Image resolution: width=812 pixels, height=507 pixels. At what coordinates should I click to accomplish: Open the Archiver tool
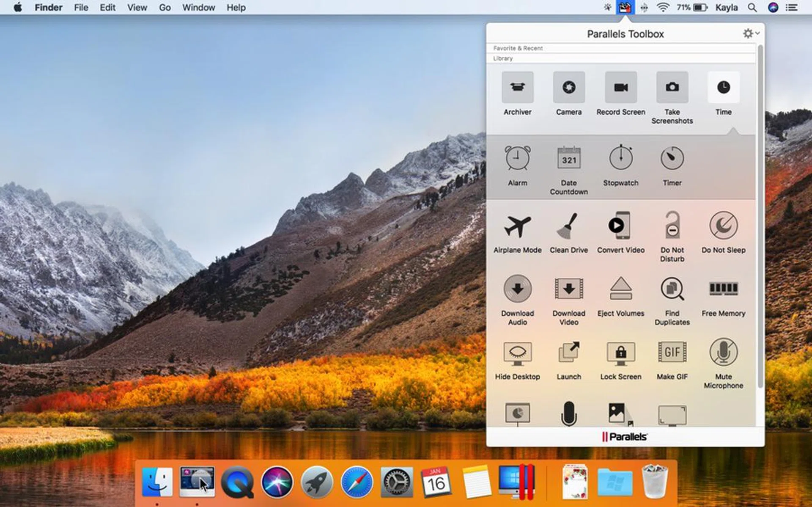click(x=517, y=88)
